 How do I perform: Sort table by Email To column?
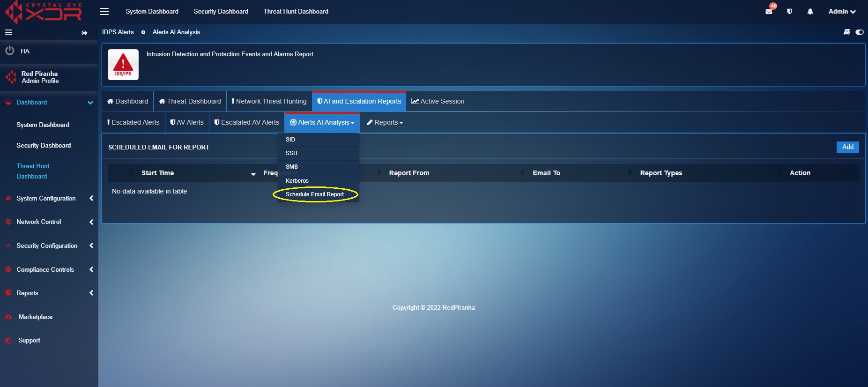(546, 173)
